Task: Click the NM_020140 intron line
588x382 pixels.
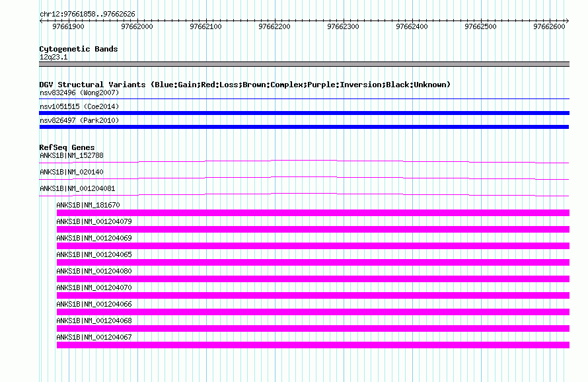Action: pyautogui.click(x=304, y=178)
